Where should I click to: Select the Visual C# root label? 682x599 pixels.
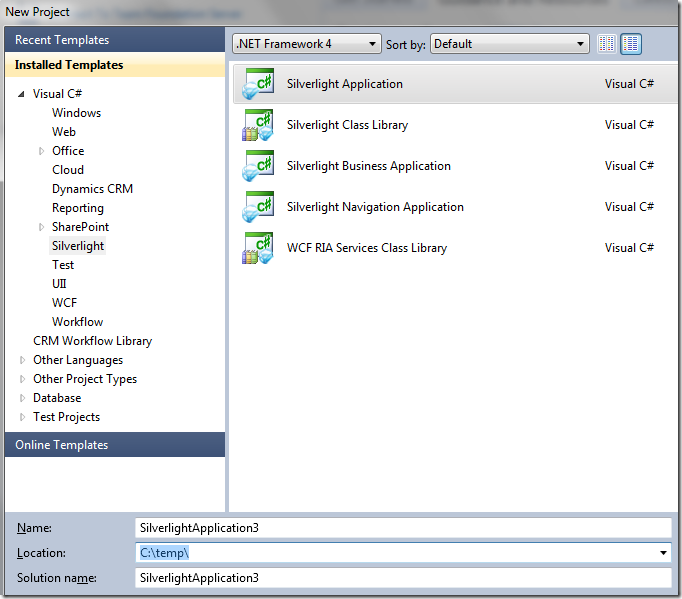(57, 94)
